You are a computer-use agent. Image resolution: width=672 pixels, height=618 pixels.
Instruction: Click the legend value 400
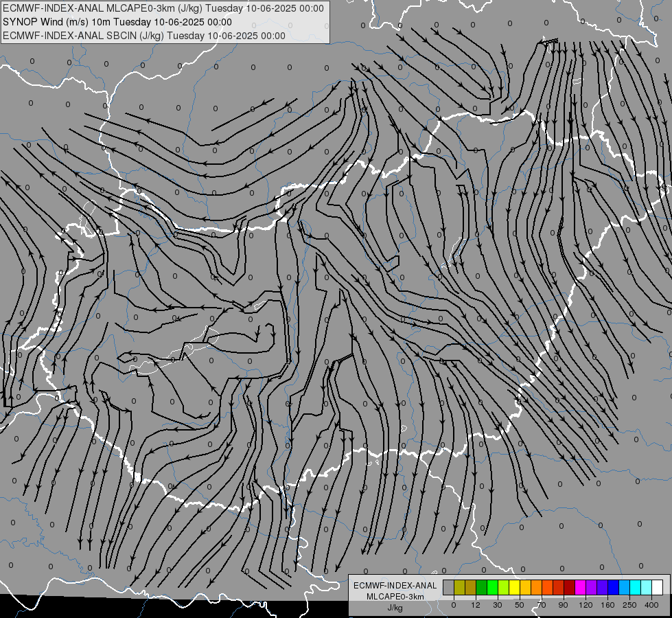[x=651, y=605]
